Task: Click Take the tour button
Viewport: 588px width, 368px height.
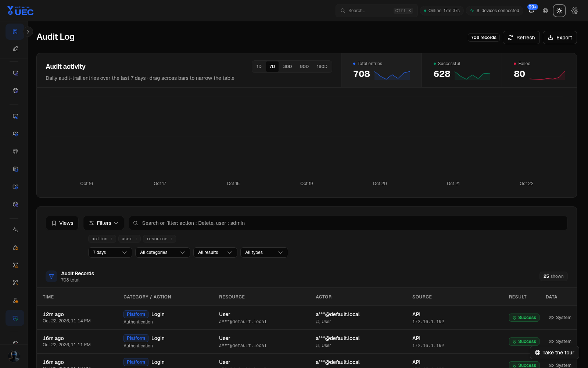Action: pyautogui.click(x=555, y=353)
